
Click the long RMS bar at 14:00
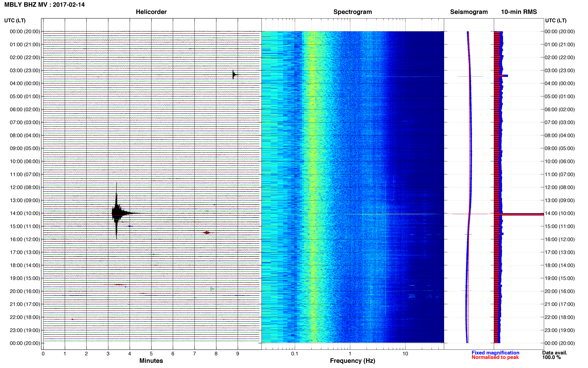coord(519,214)
